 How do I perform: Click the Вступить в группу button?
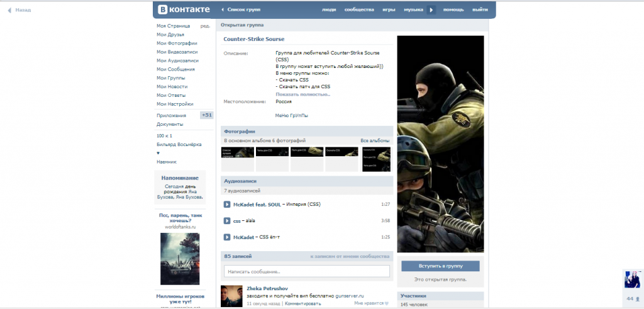tap(440, 266)
